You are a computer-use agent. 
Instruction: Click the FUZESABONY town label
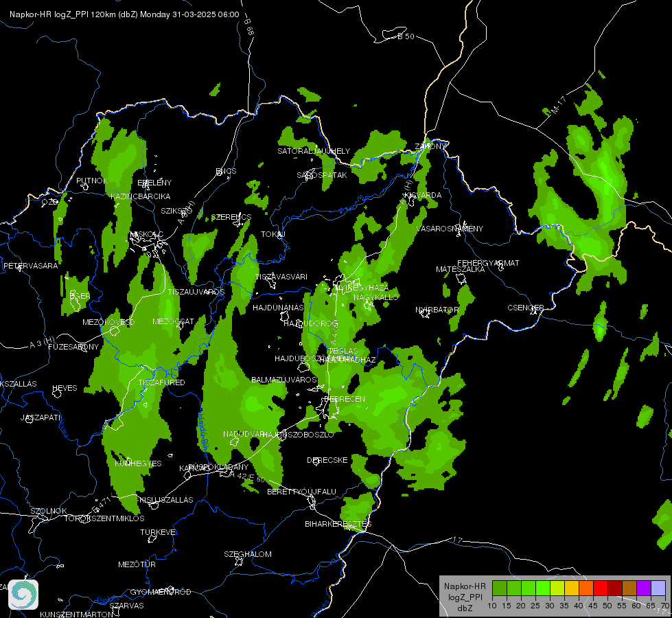(x=73, y=347)
